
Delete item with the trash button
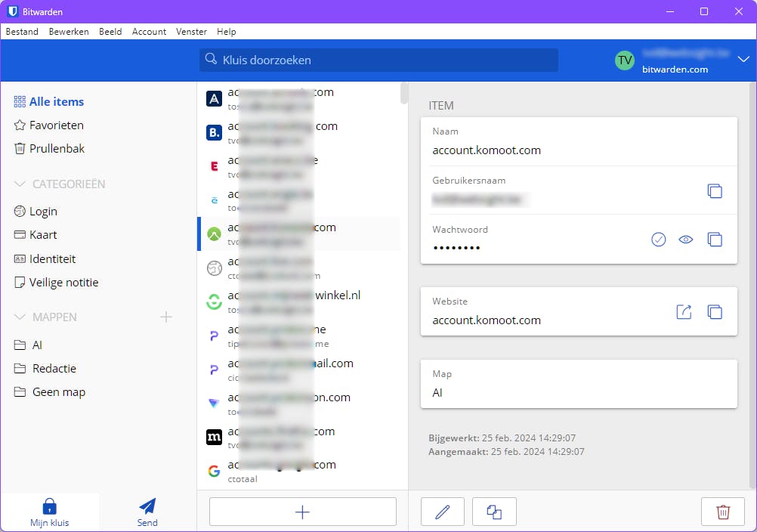723,512
